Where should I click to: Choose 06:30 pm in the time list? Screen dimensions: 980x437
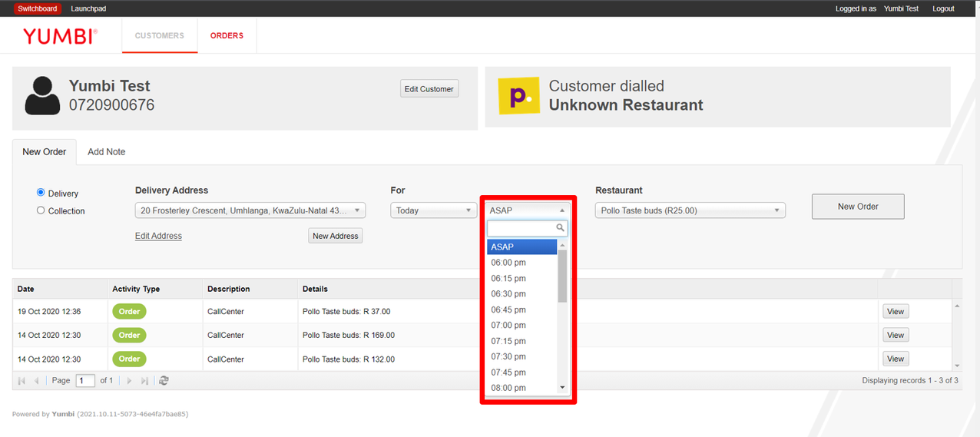[x=522, y=294]
